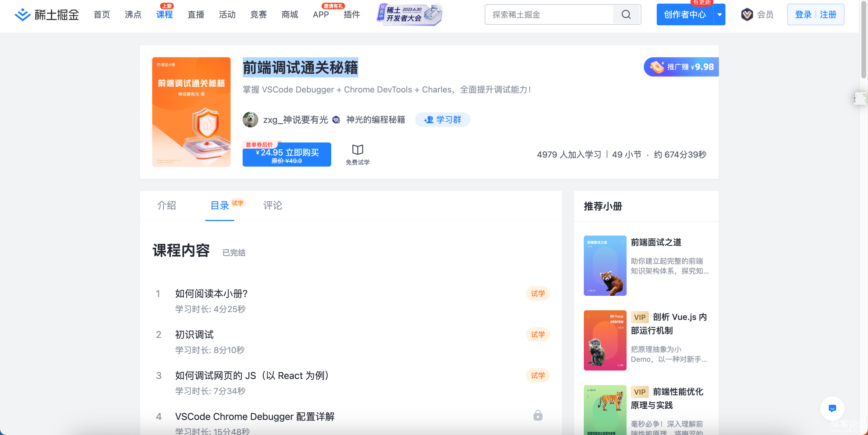The width and height of the screenshot is (868, 435).
Task: Open the 前端性能优化 tiger cover thumbnail
Action: 605,410
